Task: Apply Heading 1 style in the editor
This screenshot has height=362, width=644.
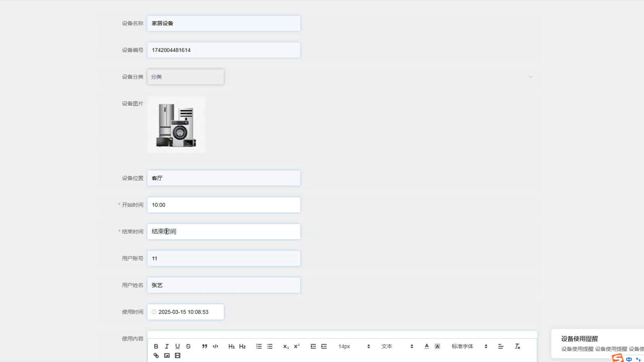Action: coord(232,346)
